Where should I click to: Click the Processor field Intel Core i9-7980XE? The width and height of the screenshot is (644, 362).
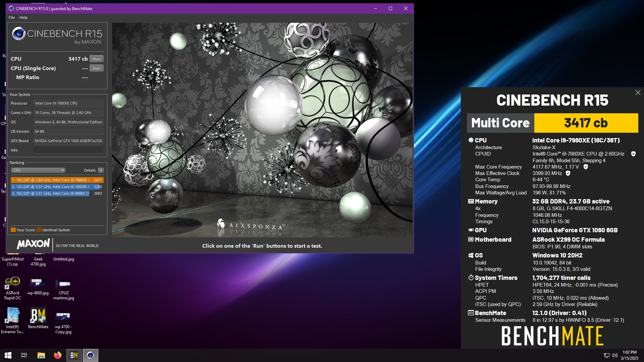coord(68,103)
